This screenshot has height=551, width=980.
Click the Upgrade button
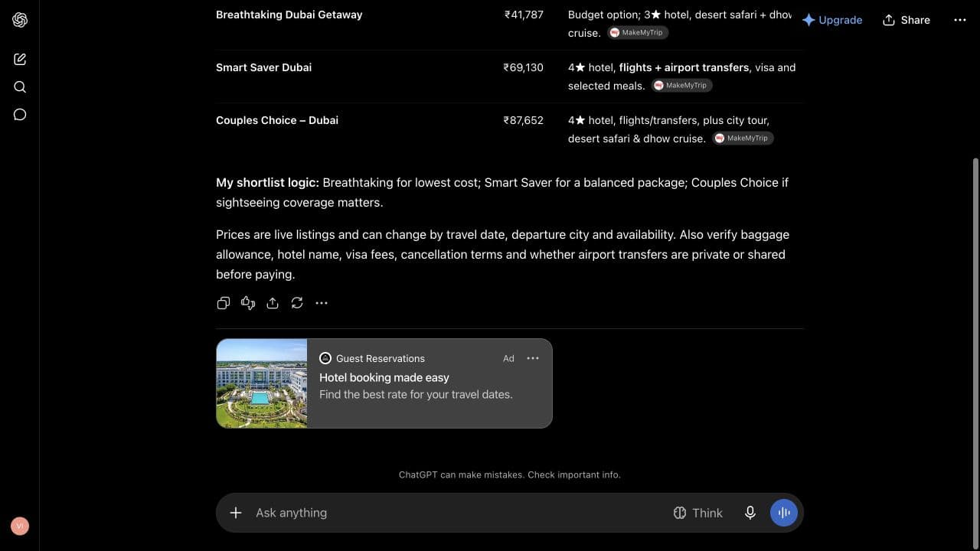point(832,20)
